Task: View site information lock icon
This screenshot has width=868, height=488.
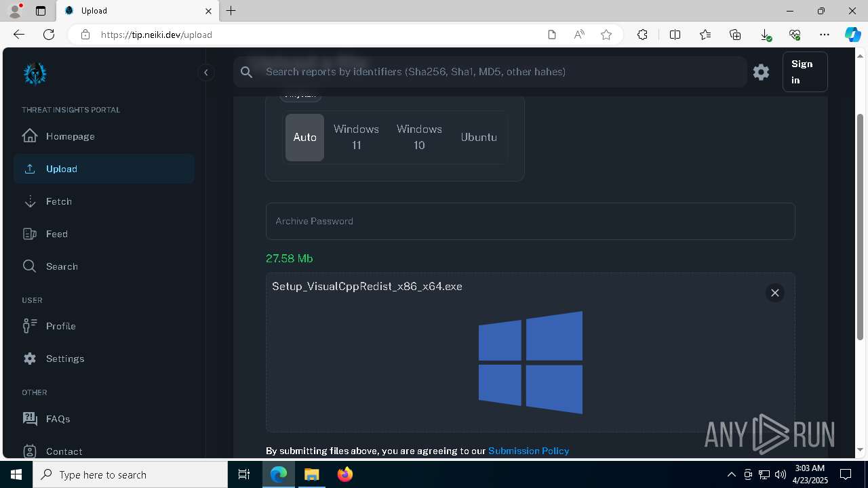Action: 85,35
